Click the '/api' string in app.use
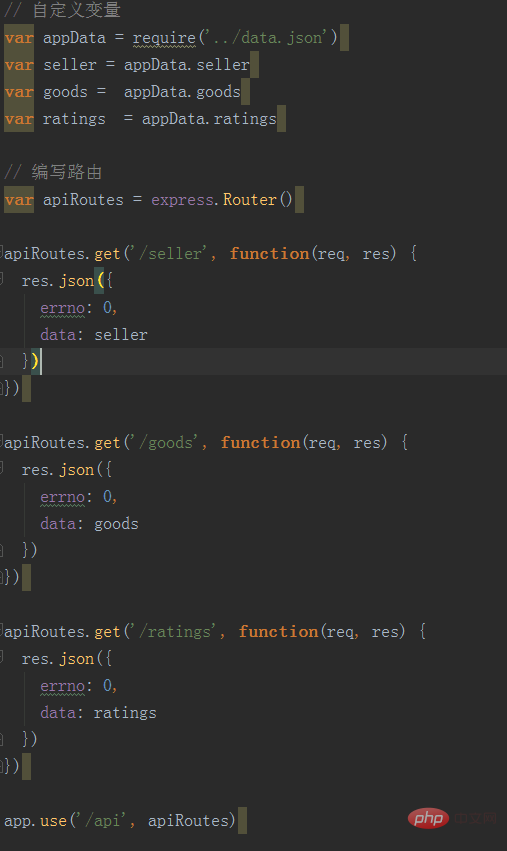507x851 pixels. [102, 821]
